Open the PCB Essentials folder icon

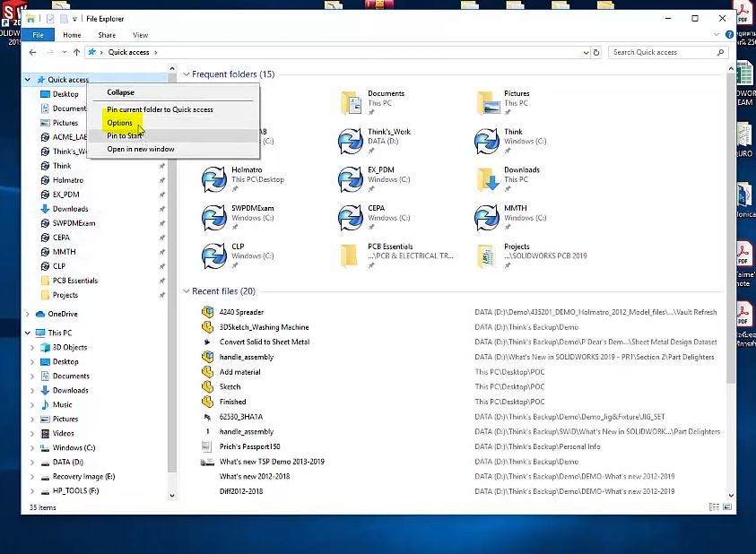click(349, 255)
